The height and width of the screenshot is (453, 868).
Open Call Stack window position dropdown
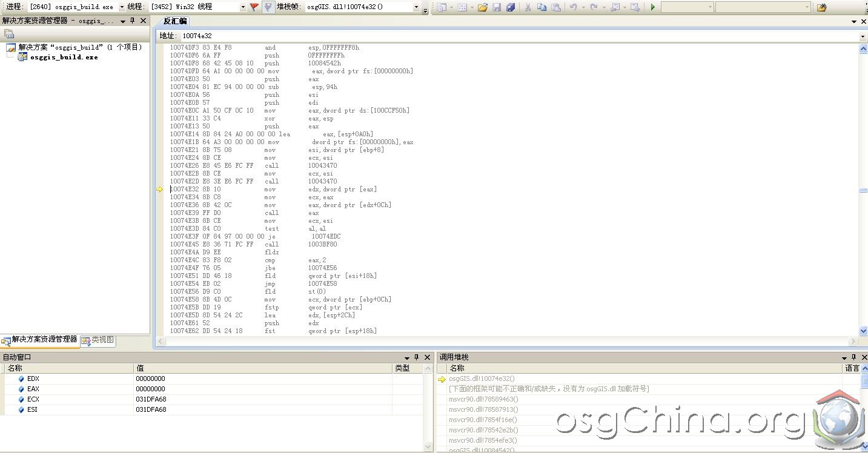click(x=844, y=357)
